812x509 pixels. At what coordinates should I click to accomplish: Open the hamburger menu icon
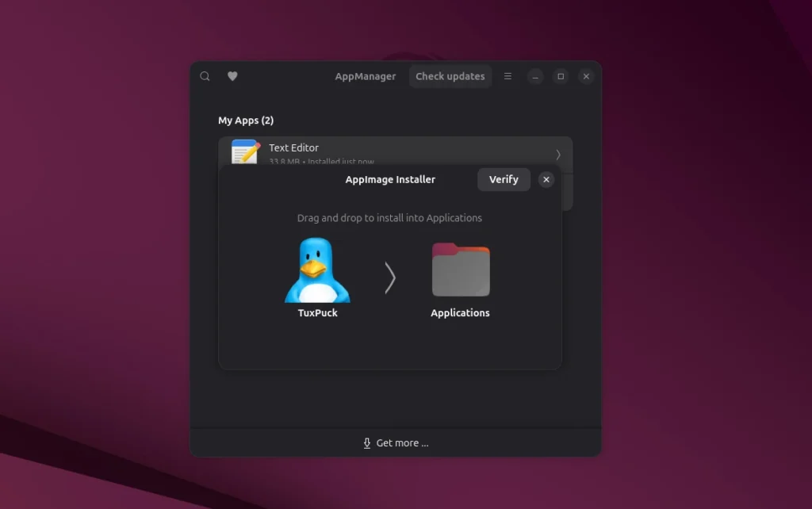click(507, 76)
